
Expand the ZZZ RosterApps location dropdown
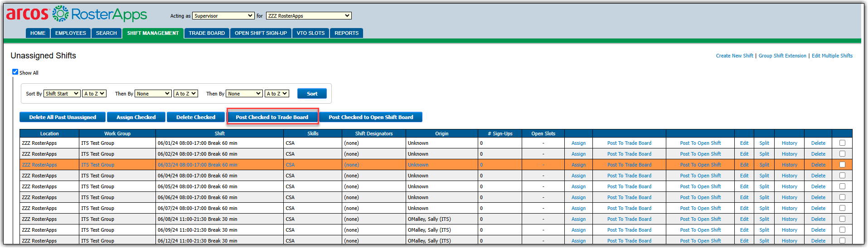coord(309,16)
